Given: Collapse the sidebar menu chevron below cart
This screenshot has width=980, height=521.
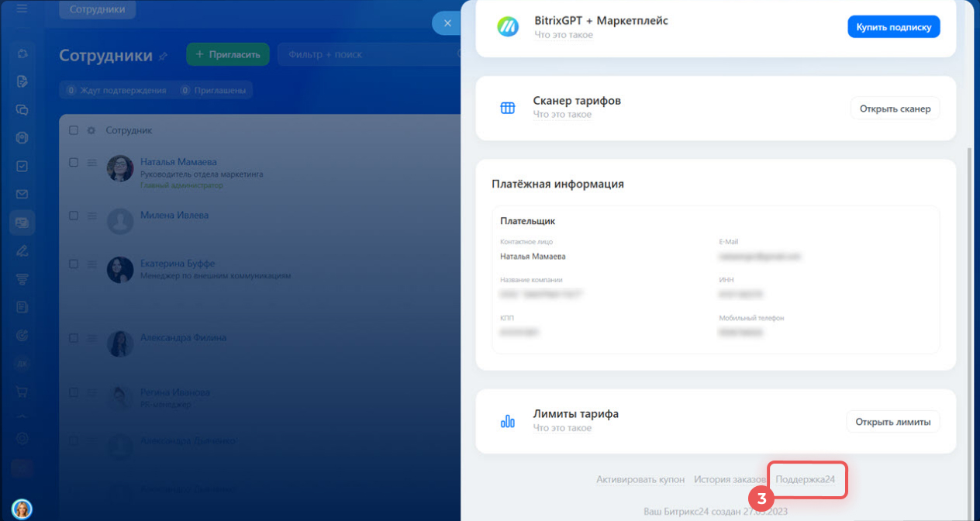Looking at the screenshot, I should 22,416.
